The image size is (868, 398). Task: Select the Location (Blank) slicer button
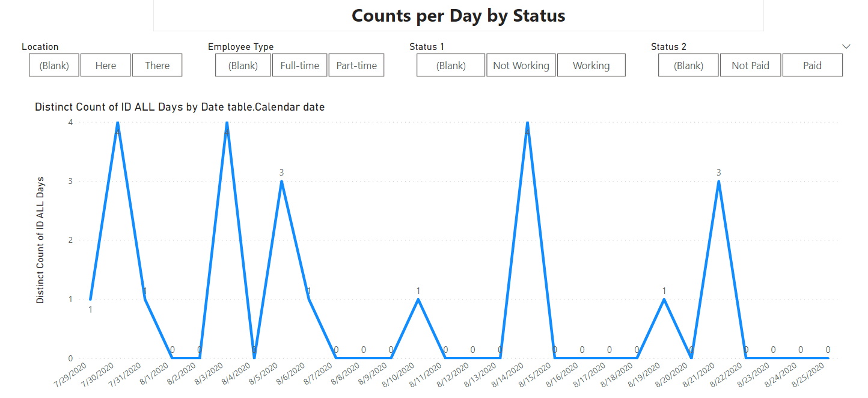coord(54,66)
